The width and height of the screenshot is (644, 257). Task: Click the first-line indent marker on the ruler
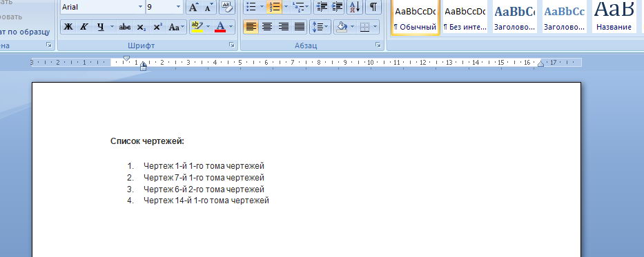pyautogui.click(x=126, y=59)
